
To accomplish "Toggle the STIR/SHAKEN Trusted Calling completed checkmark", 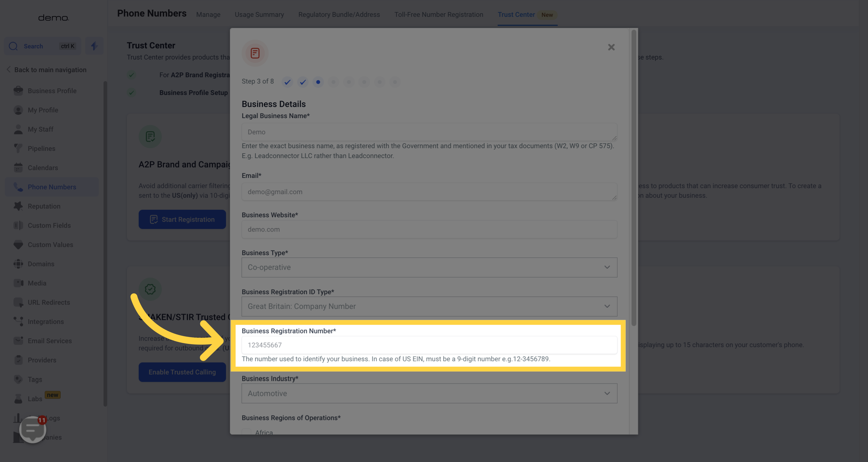I will (150, 289).
